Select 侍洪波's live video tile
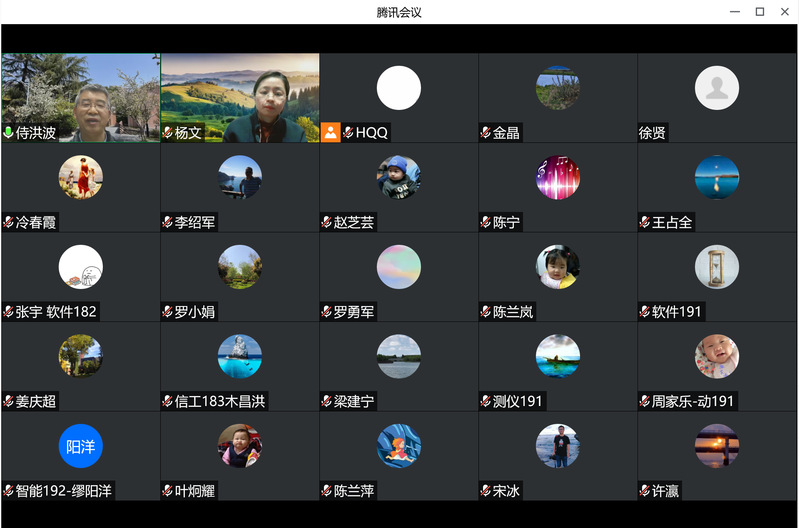This screenshot has width=799, height=528. (x=81, y=98)
